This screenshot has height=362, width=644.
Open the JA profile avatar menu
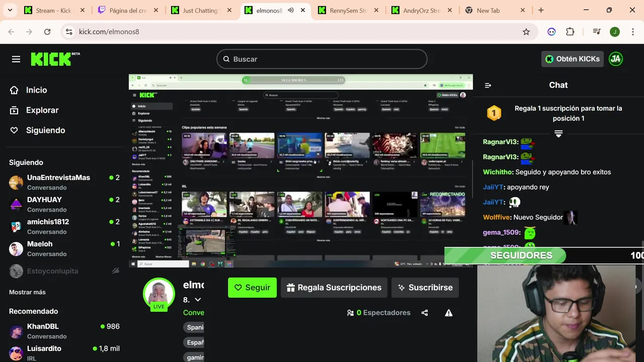[615, 59]
